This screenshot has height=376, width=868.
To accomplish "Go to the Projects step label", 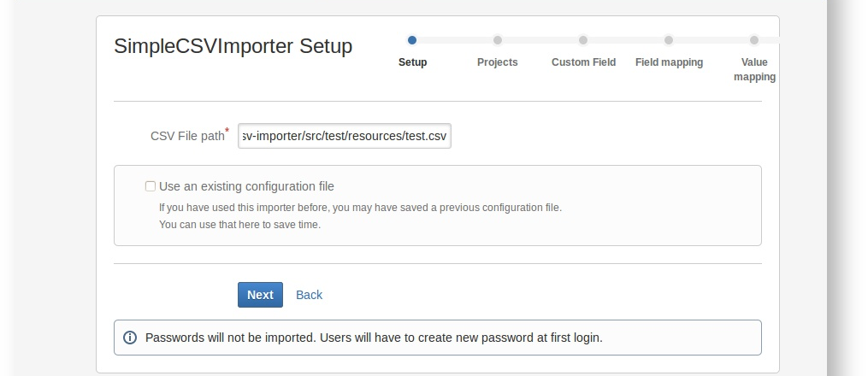I will pos(498,62).
